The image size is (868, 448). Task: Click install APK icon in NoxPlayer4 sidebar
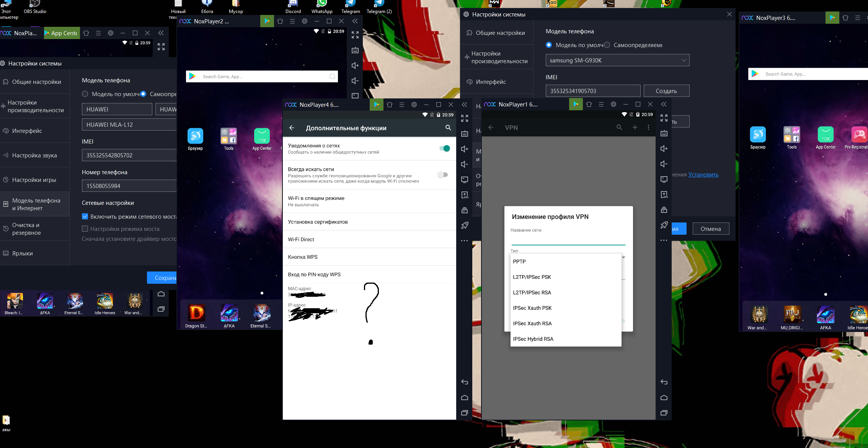point(465,195)
